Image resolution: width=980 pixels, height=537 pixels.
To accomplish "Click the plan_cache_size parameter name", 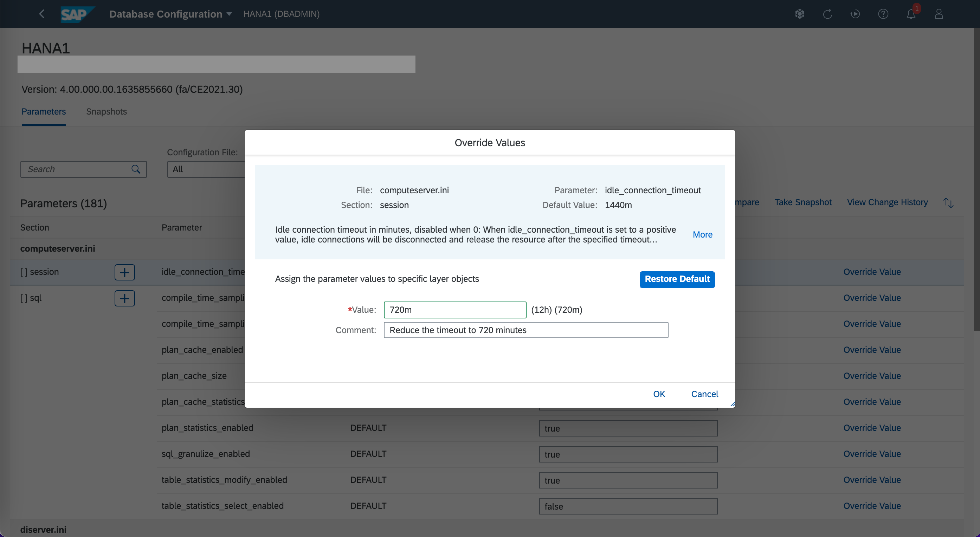I will pos(194,376).
